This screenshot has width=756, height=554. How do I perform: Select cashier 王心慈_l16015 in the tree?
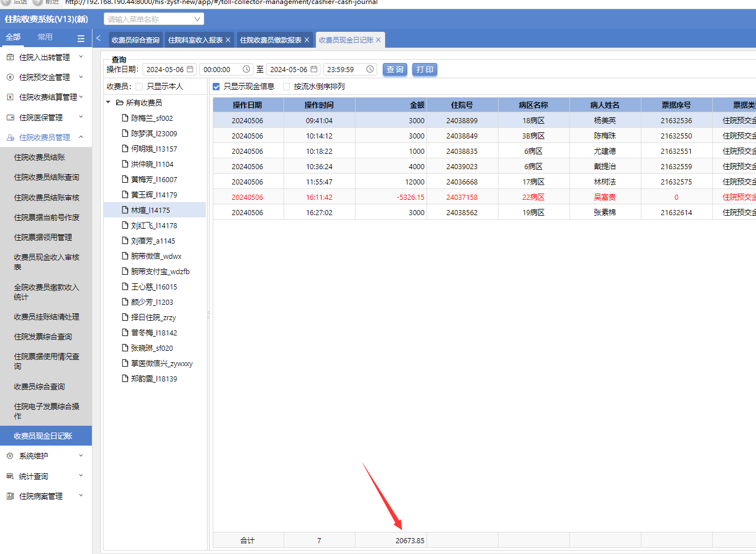pyautogui.click(x=154, y=287)
